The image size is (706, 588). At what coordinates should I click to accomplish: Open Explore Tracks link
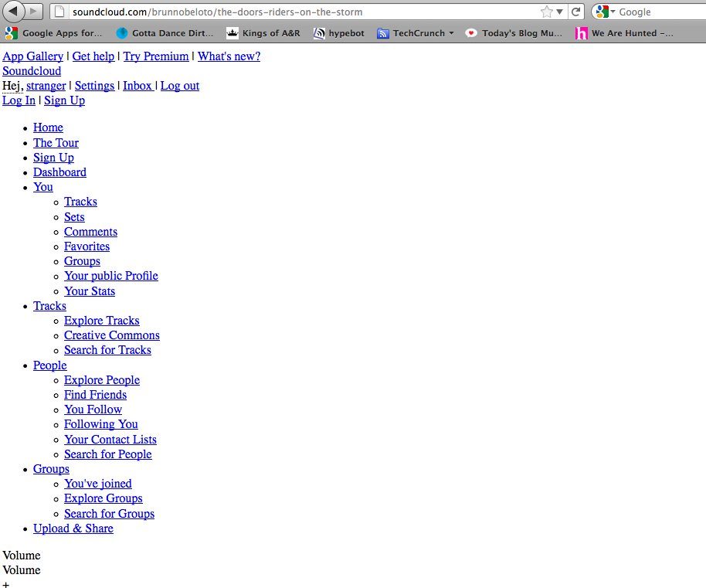(x=102, y=321)
